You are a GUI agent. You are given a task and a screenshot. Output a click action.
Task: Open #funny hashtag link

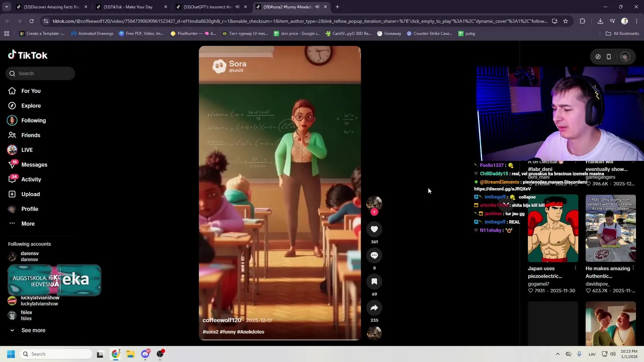point(227,332)
